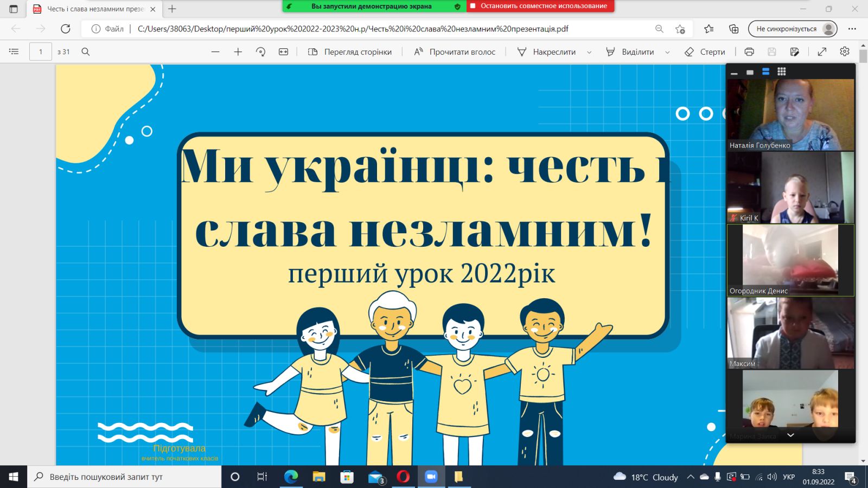This screenshot has height=488, width=868.
Task: Zoom out with the minus icon
Action: (x=215, y=52)
